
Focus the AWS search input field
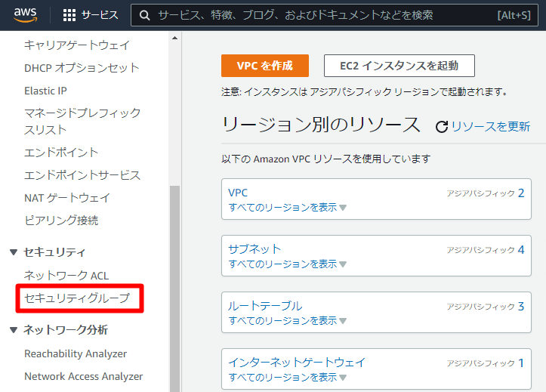[335, 15]
